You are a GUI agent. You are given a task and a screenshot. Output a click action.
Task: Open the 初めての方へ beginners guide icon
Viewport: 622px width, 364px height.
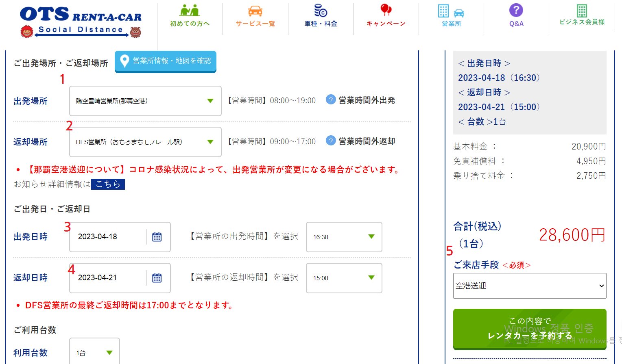(x=190, y=11)
